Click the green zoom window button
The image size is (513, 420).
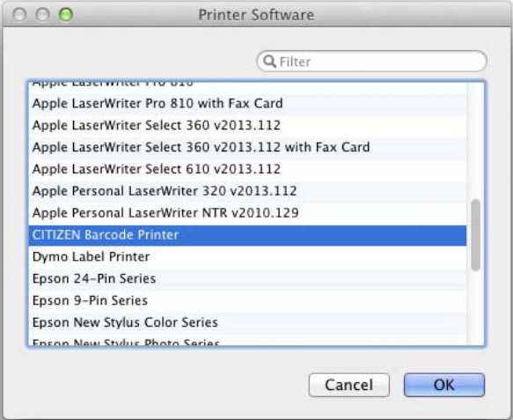pyautogui.click(x=66, y=15)
